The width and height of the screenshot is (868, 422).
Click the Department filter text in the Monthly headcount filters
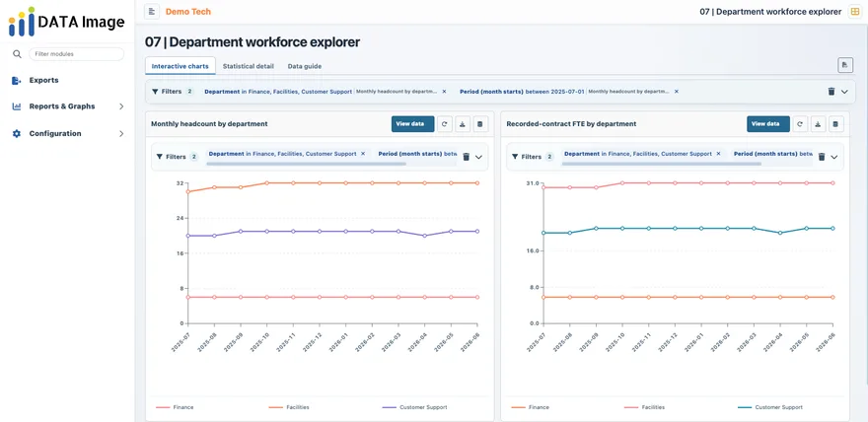pyautogui.click(x=282, y=154)
